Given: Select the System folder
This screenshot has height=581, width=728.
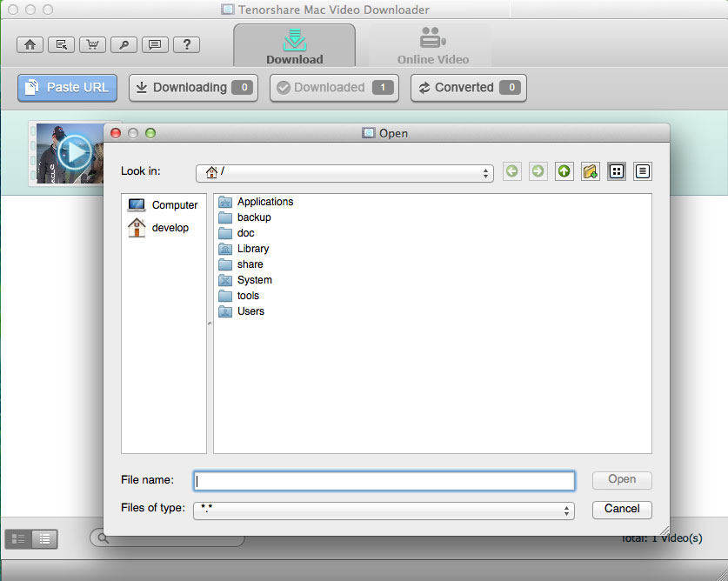Looking at the screenshot, I should (245, 280).
